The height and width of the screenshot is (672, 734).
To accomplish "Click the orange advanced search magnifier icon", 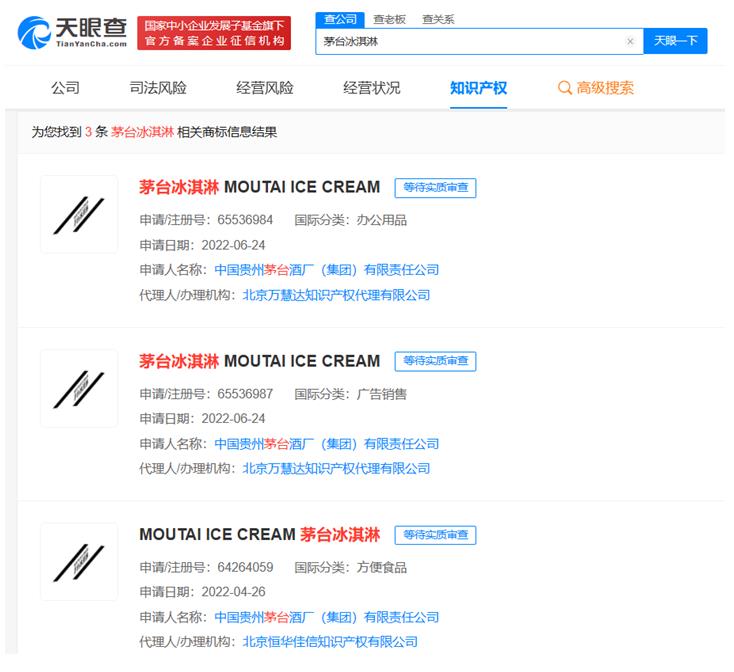I will point(565,88).
